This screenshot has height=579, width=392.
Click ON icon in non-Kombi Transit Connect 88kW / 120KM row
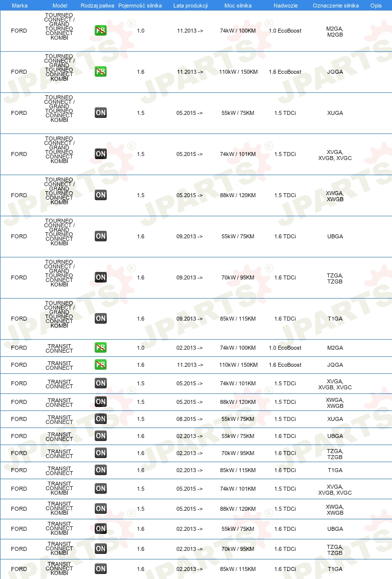[x=101, y=401]
